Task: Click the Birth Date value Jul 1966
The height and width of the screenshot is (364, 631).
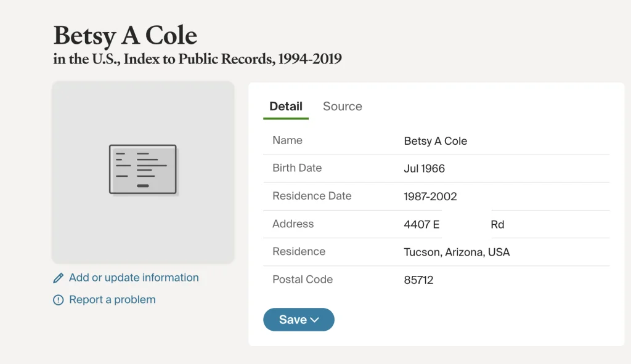Action: 424,169
